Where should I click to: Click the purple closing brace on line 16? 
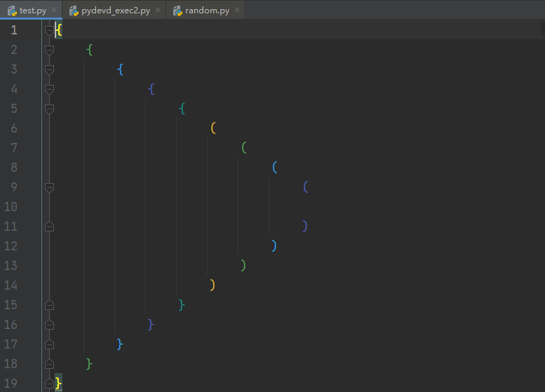pyautogui.click(x=151, y=325)
